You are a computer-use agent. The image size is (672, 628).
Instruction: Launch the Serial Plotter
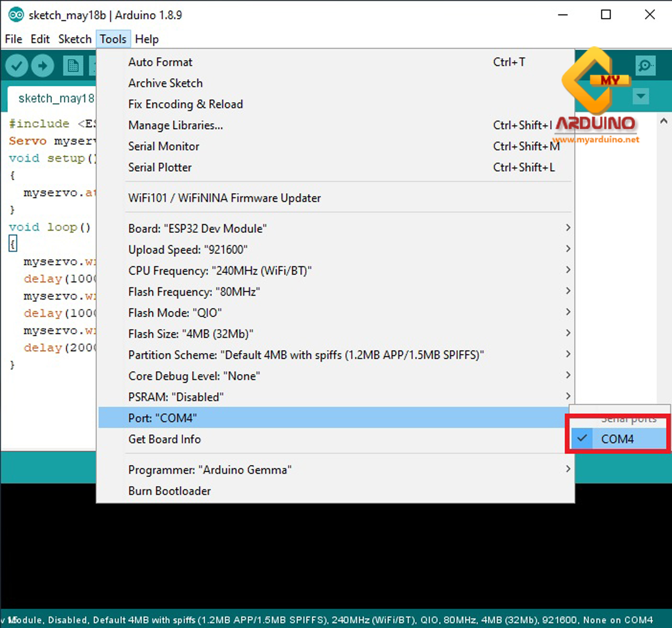[160, 167]
